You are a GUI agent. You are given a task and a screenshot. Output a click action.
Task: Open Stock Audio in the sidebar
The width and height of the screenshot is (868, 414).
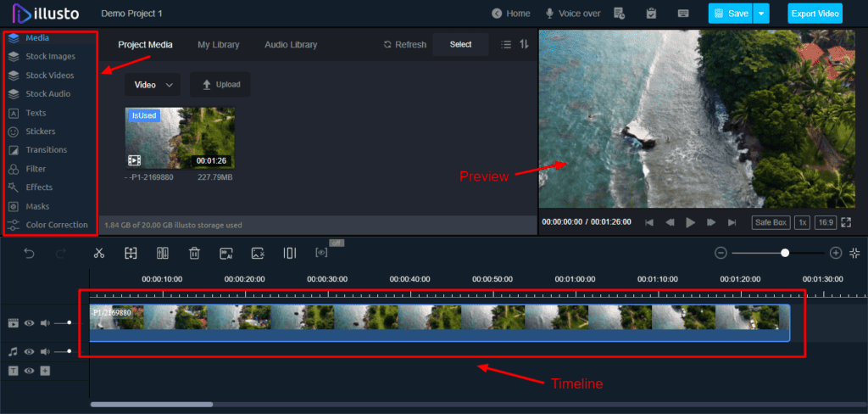tap(50, 94)
